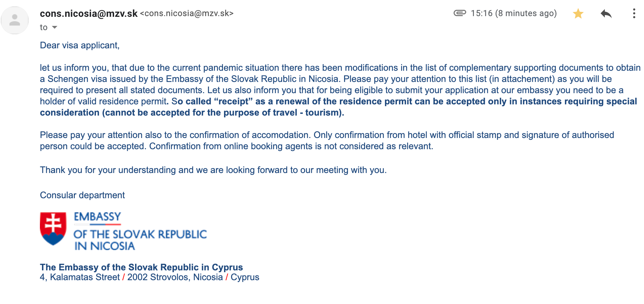Click the "to" recipient label
Screen dimensions: 644x304
coord(43,27)
